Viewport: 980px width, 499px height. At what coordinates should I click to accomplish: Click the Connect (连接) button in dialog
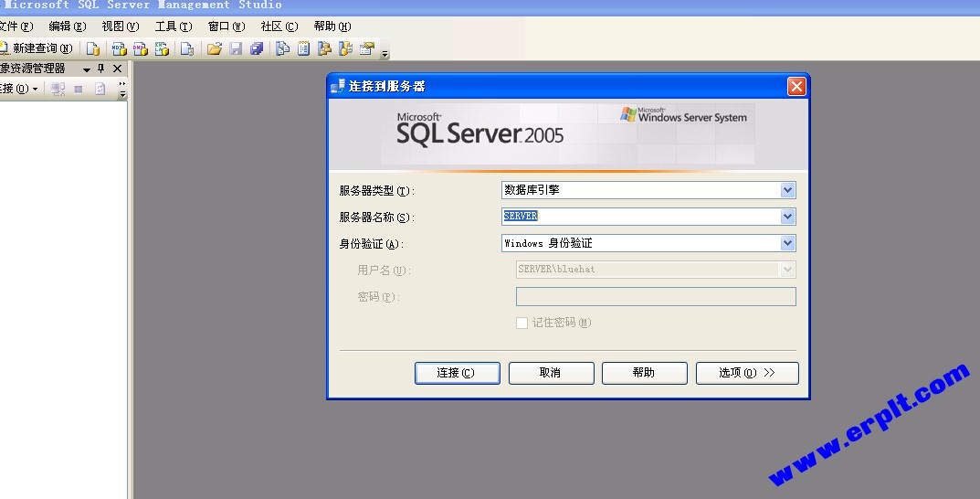click(457, 373)
